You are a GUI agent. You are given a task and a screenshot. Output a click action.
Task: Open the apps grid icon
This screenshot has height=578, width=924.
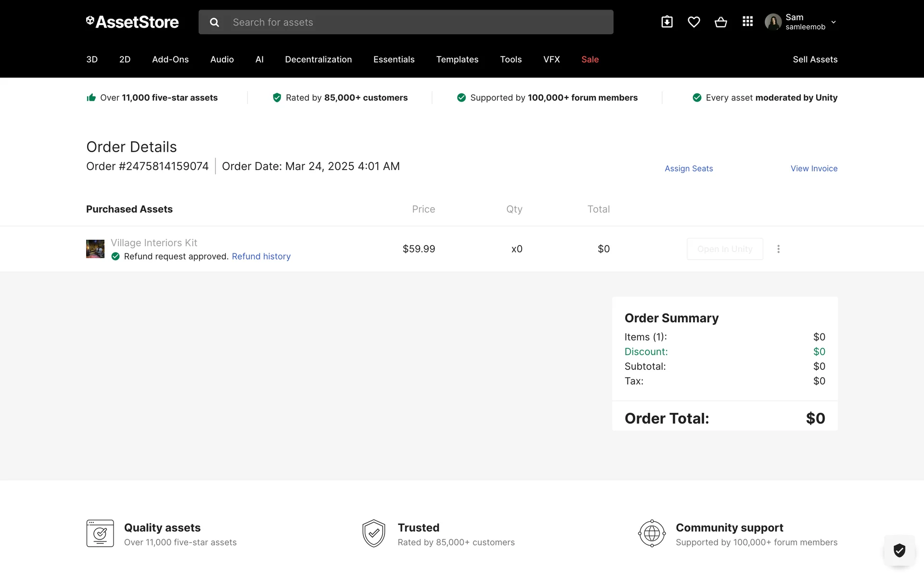pyautogui.click(x=747, y=22)
